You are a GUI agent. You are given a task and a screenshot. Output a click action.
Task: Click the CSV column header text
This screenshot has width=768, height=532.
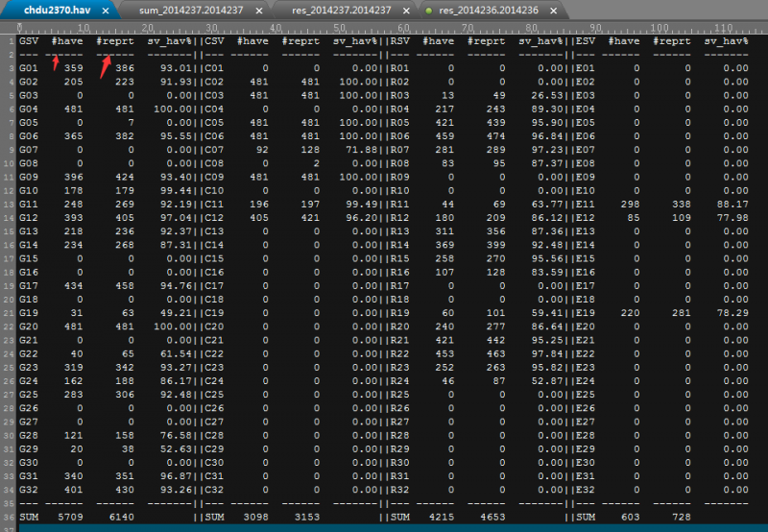click(x=214, y=41)
